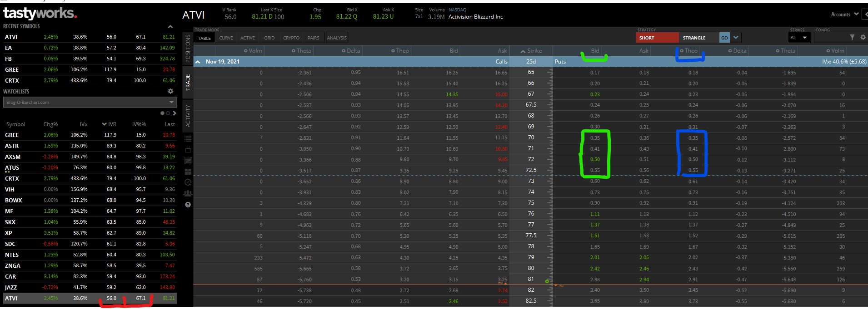Click the strike 77.5 cell

531,235
